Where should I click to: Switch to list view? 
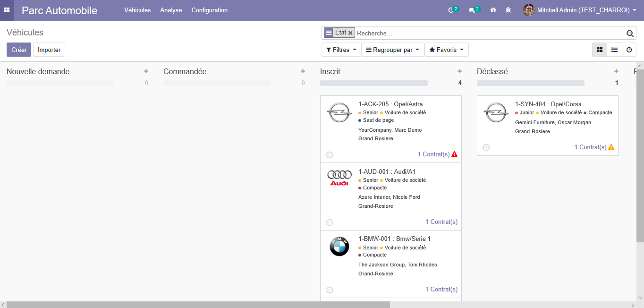pos(614,50)
